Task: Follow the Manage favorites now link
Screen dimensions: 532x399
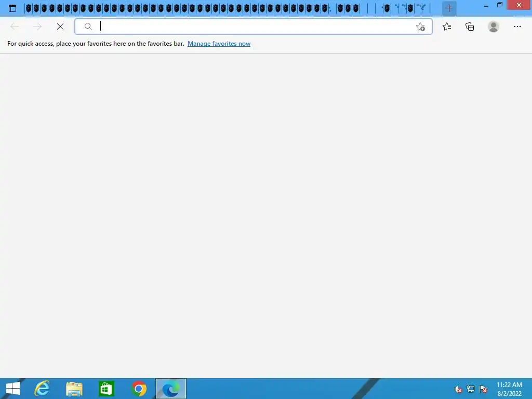Action: click(219, 44)
